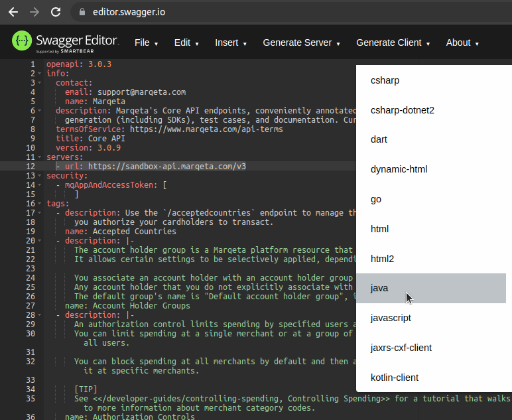Select kotlin-client from the list
512x420 pixels.
(x=395, y=378)
